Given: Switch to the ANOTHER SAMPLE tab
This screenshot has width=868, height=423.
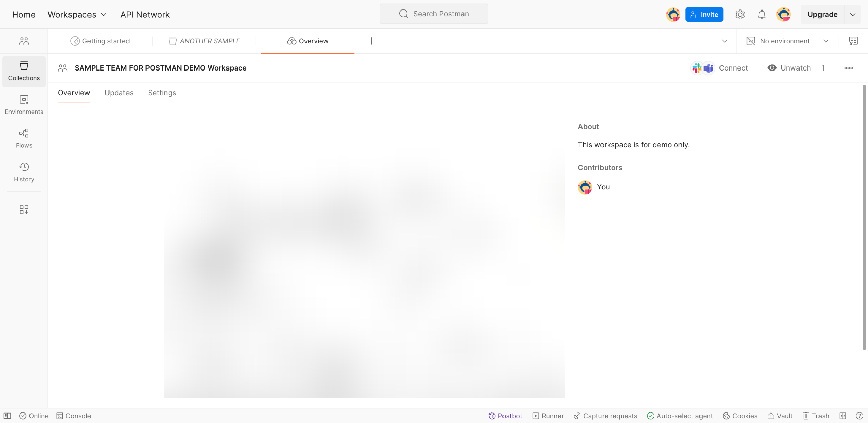Looking at the screenshot, I should [204, 41].
